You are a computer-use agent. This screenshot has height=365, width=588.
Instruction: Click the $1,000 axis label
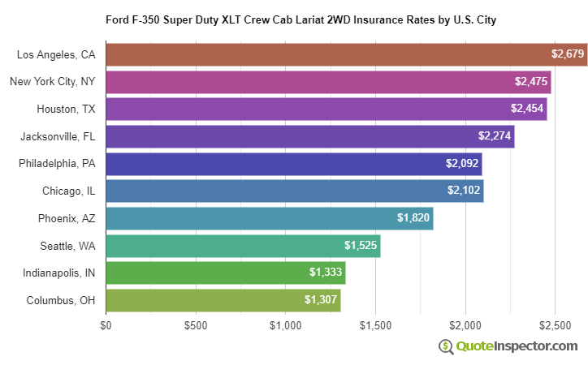[285, 325]
